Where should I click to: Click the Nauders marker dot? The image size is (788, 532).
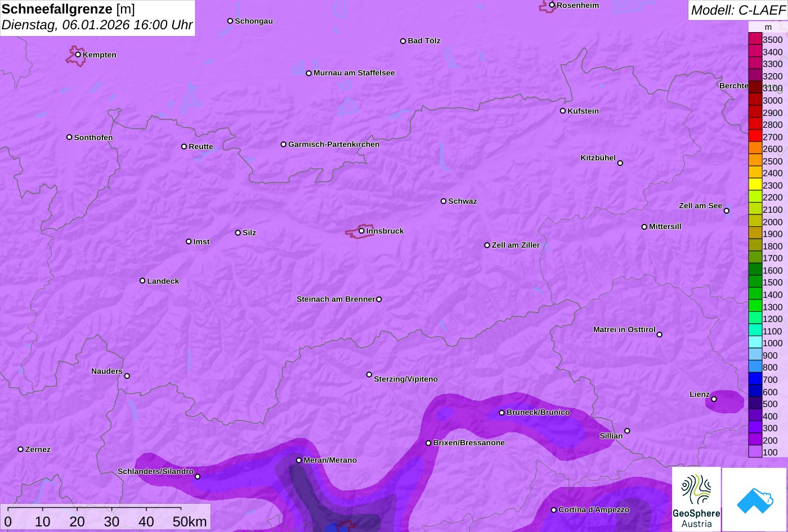pos(127,376)
